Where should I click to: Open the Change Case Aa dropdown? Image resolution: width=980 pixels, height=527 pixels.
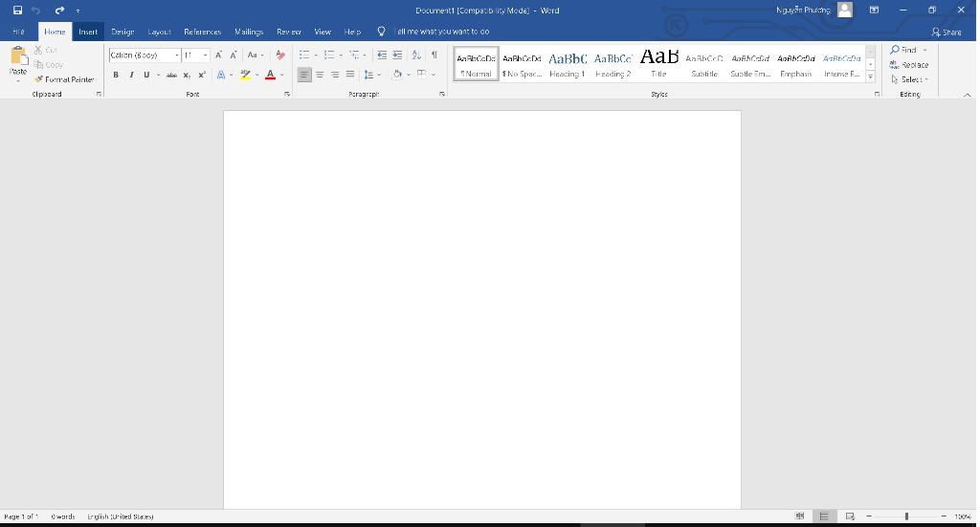coord(255,55)
